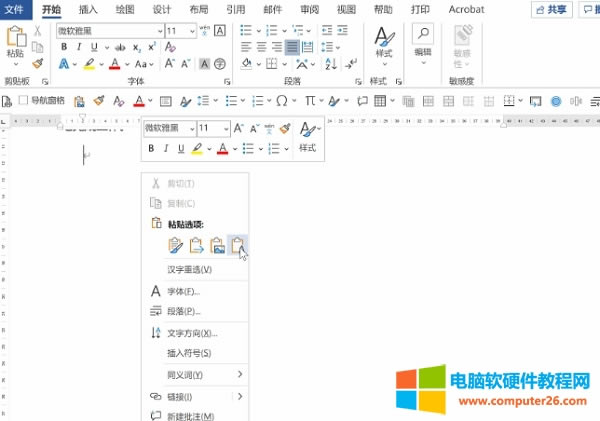Click the red font color button in mini toolbar
This screenshot has width=600, height=421.
[223, 149]
